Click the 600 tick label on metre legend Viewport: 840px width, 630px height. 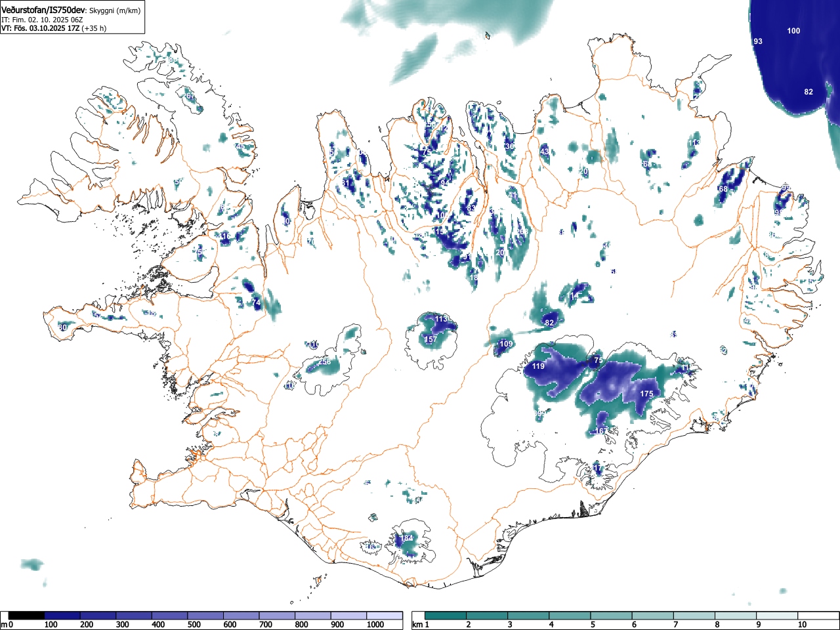230,625
